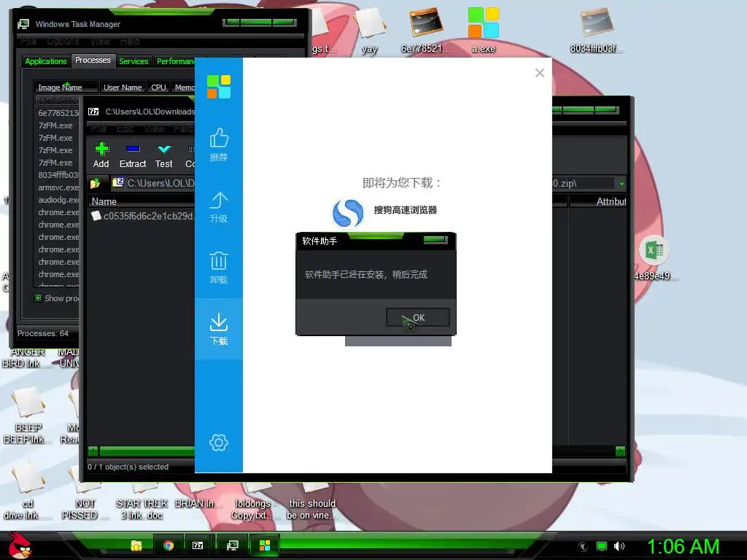This screenshot has height=560, width=747.
Task: Click the colorful squares logo in sidebar
Action: coord(219,87)
